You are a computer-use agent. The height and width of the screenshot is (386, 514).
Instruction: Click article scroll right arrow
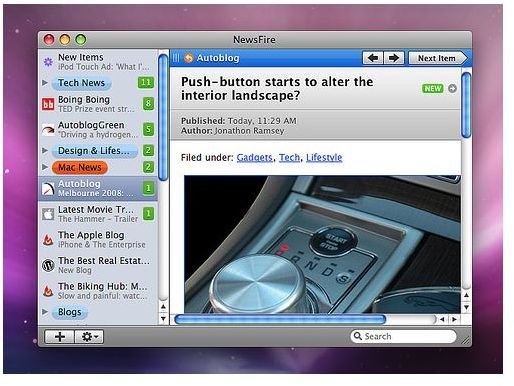[x=454, y=319]
